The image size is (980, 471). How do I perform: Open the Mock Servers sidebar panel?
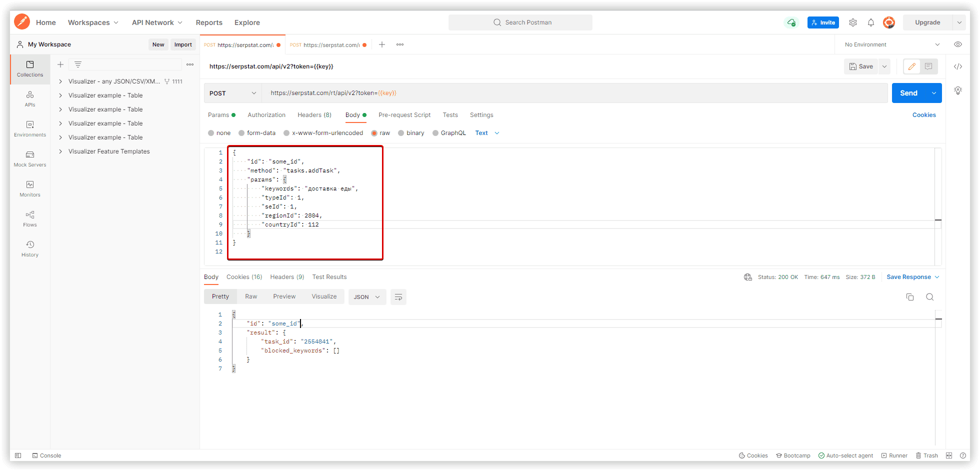click(x=30, y=159)
